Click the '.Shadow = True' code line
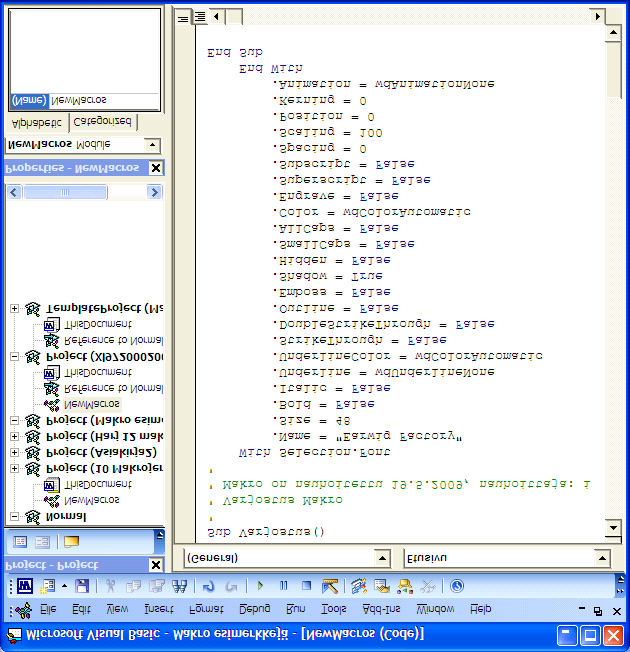630x652 pixels. pos(328,276)
